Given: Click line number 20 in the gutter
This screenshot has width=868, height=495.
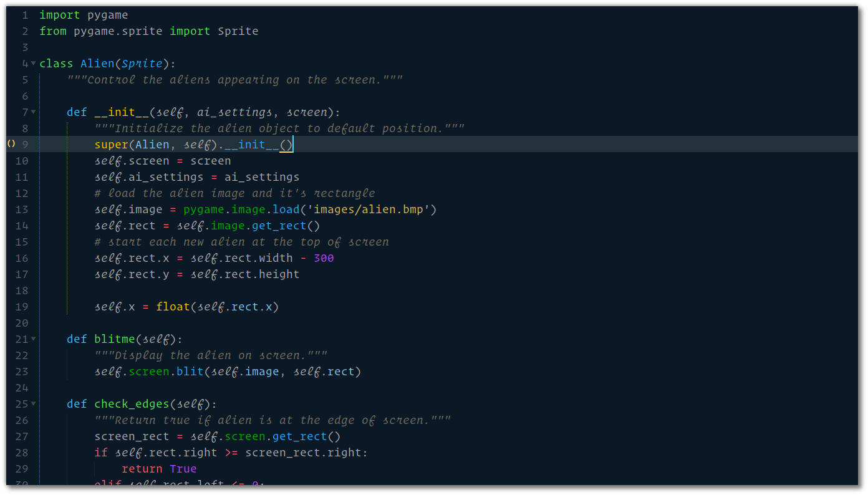Looking at the screenshot, I should (22, 323).
